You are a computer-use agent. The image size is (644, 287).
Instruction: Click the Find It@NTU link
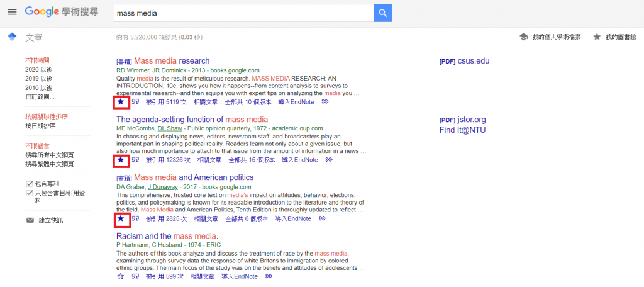point(462,130)
